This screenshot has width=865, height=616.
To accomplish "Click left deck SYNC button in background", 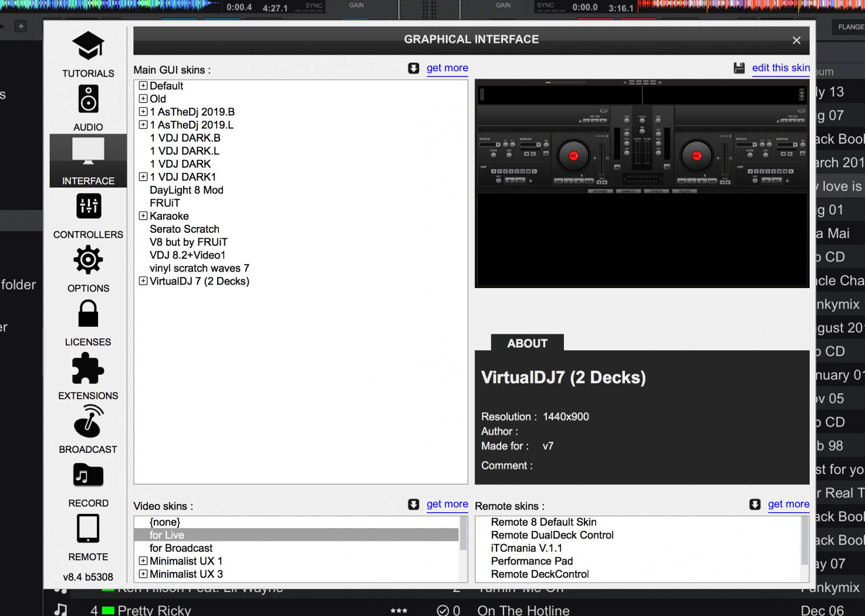I will click(314, 6).
